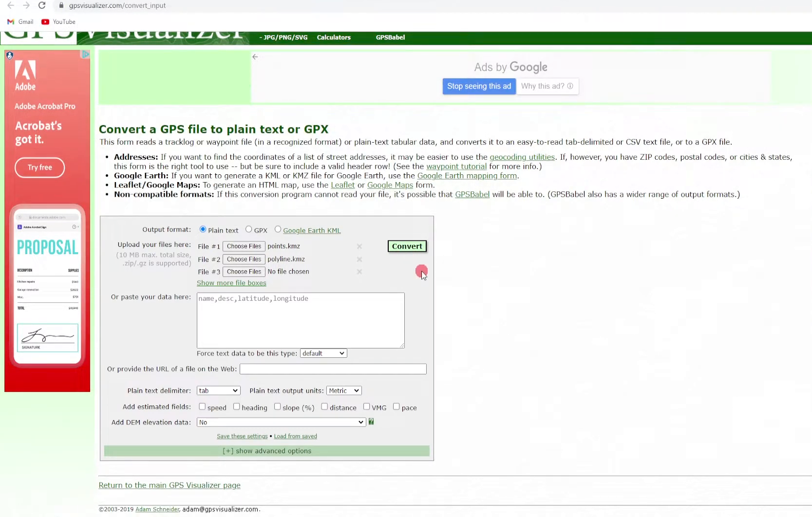Screen dimensions: 812x517
Task: Clear File #1 with its X icon
Action: (x=359, y=246)
